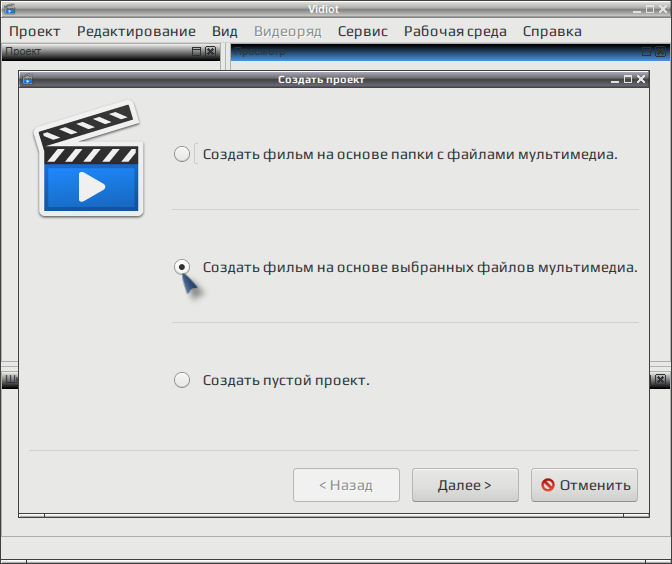Minimize the 'Создать проект' dialog
Viewport: 672px width, 564px height.
(615, 80)
